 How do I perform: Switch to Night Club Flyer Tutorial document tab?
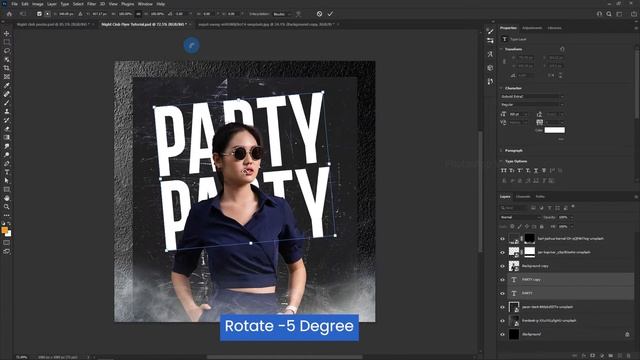tap(144, 24)
